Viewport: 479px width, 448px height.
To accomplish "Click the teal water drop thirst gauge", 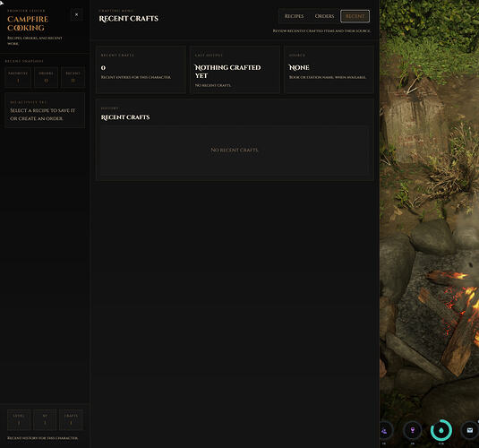I will pyautogui.click(x=441, y=430).
